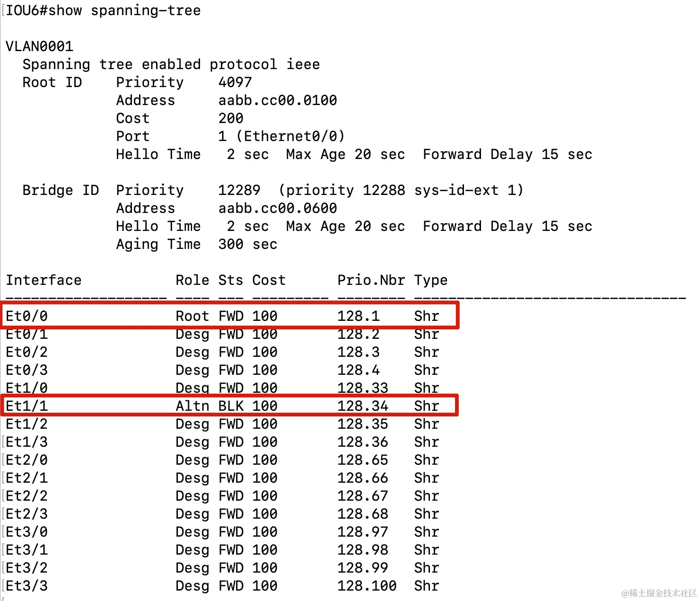Screen dimensions: 700x601
Task: Click the 'Cost' column header
Action: [269, 280]
